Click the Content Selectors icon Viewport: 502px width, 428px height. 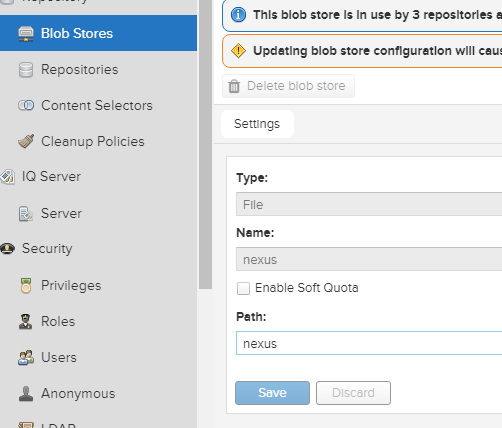coord(26,105)
